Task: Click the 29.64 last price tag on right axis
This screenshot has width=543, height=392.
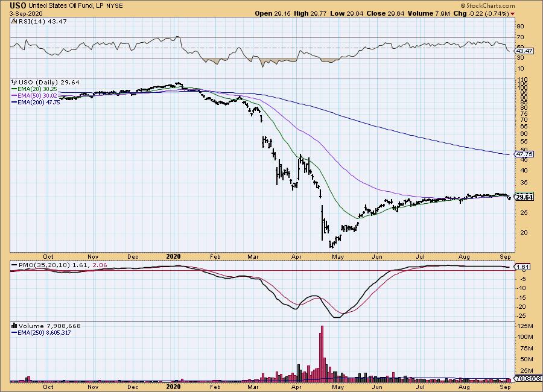Action: click(x=524, y=197)
